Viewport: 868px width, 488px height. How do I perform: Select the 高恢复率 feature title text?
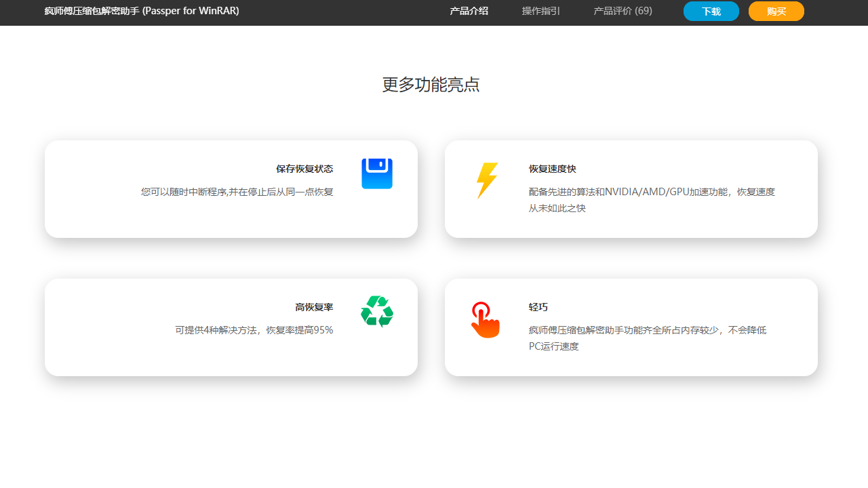click(314, 307)
